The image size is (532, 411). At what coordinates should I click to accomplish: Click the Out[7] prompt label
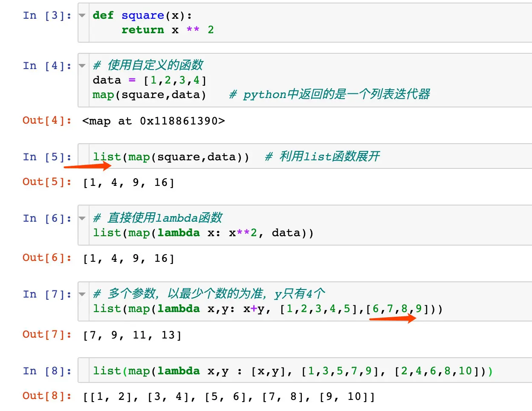(47, 335)
